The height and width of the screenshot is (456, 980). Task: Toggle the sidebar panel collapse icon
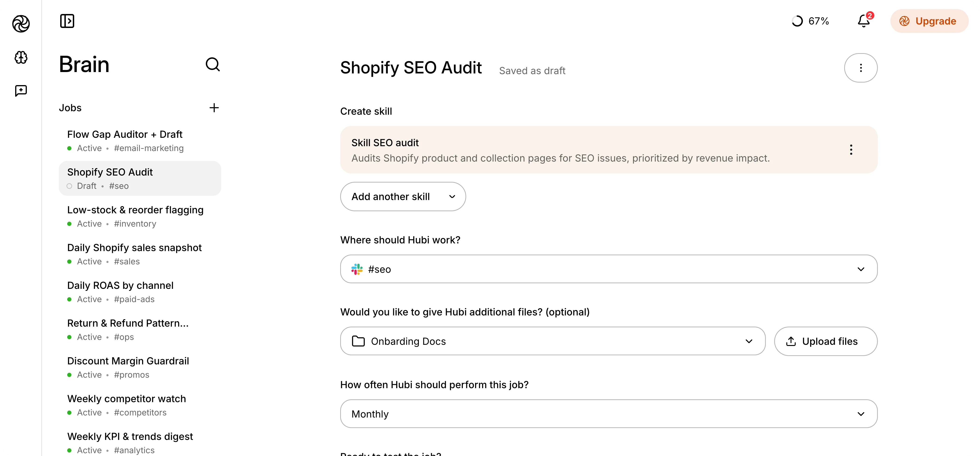pos(67,21)
